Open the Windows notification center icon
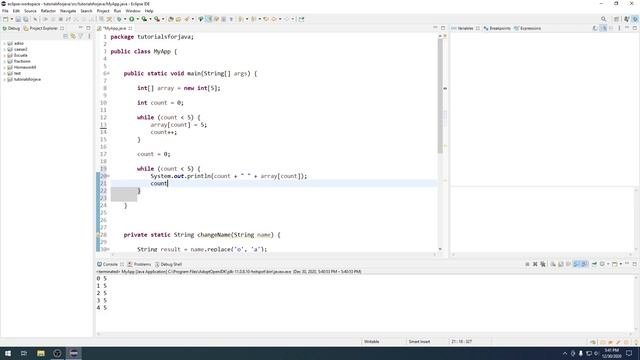The image size is (640, 360). pyautogui.click(x=629, y=353)
